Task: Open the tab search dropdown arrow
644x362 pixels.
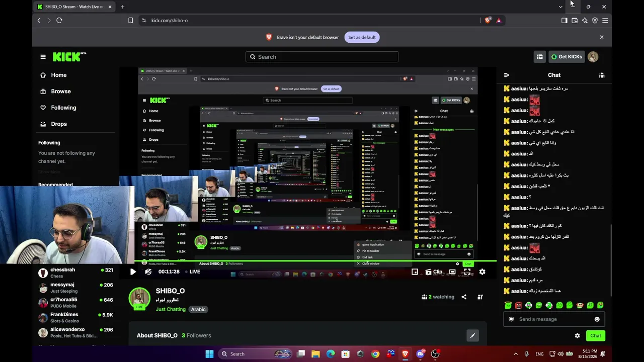Action: pos(560,7)
